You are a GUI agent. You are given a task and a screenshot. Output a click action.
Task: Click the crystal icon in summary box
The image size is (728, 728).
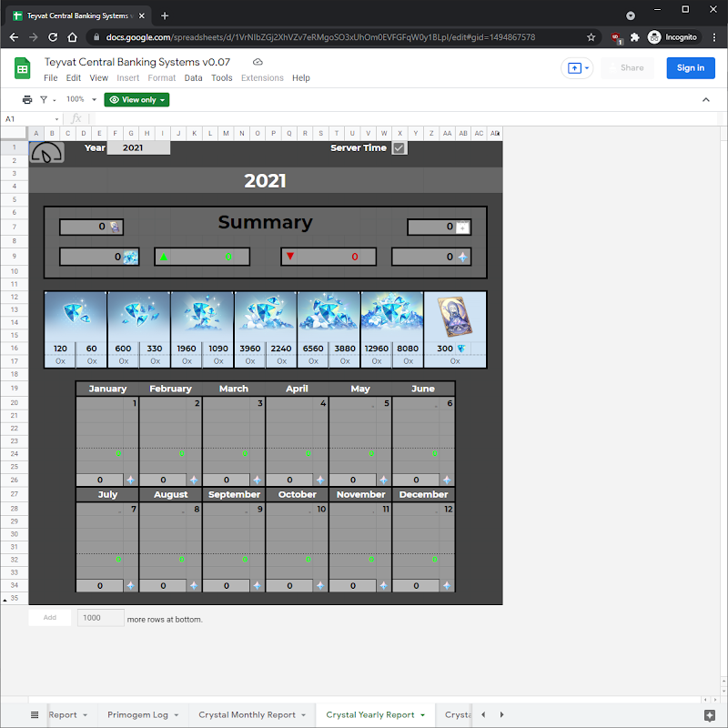click(x=130, y=257)
